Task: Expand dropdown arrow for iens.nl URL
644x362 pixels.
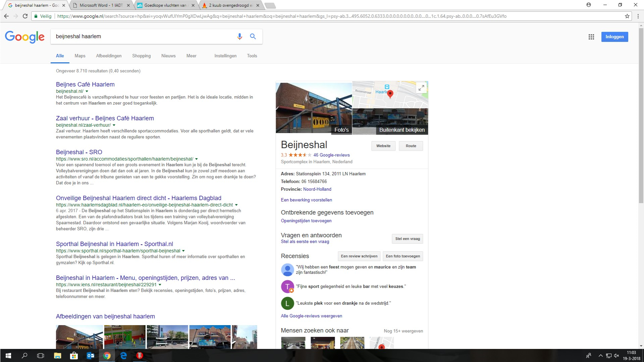Action: [x=160, y=285]
